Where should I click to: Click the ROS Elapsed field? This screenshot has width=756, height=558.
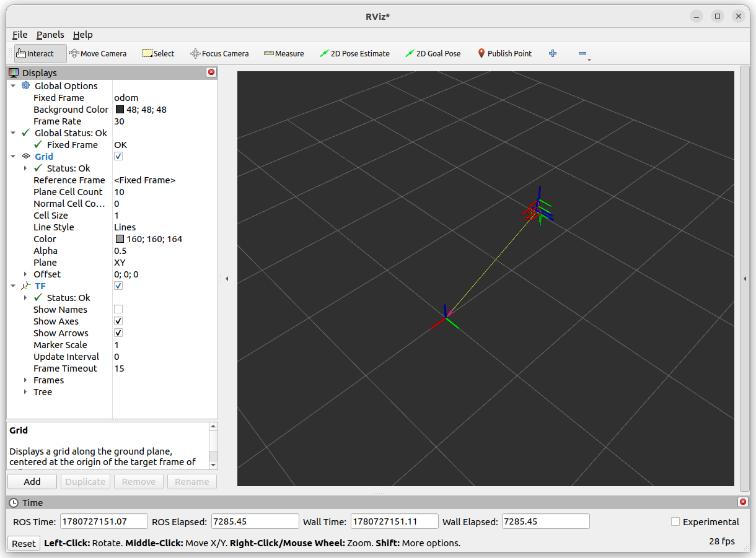click(x=255, y=521)
